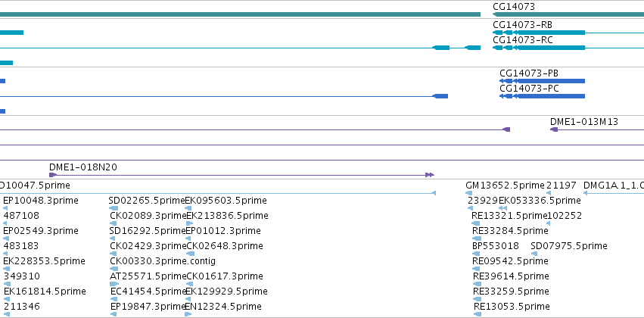Screen dimensions: 644x318
Task: Click the DME1-013M13 feature label
Action: coord(584,122)
